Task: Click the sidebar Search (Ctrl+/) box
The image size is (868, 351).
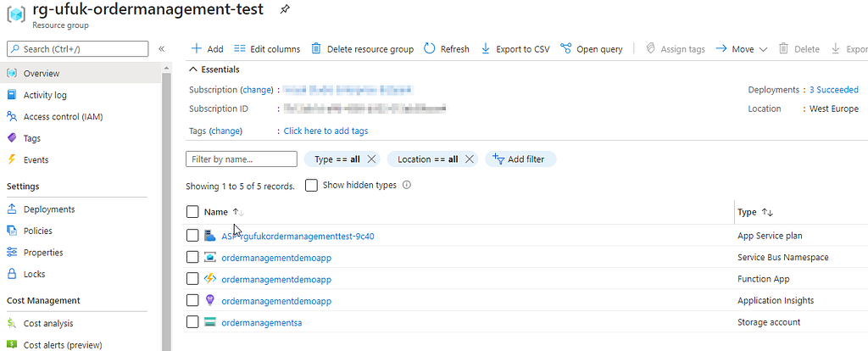Action: 77,48
